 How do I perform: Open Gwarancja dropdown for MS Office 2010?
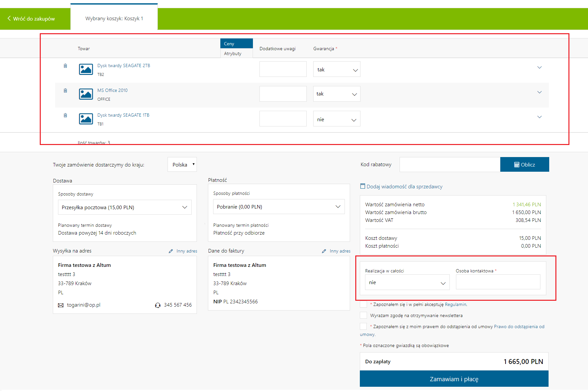tap(337, 94)
